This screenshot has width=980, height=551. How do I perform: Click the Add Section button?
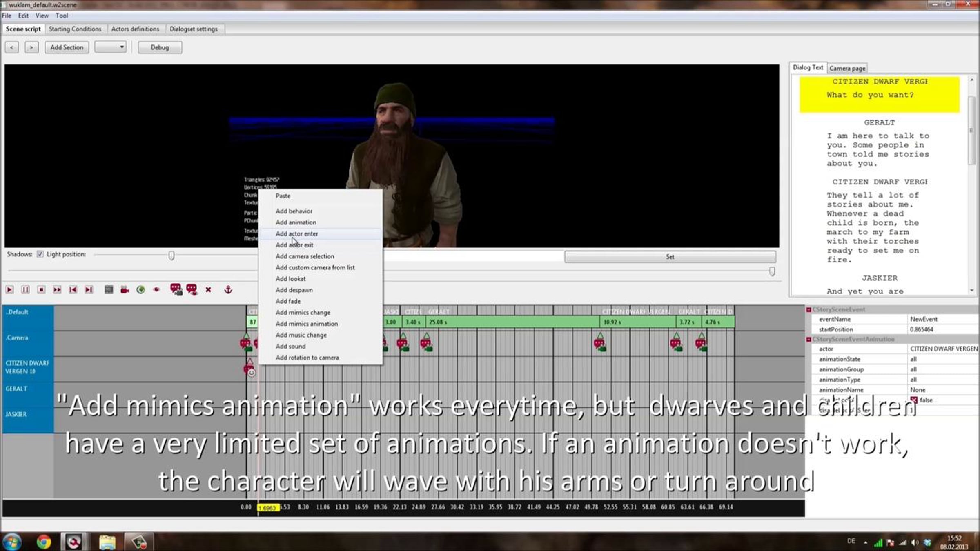coord(67,47)
